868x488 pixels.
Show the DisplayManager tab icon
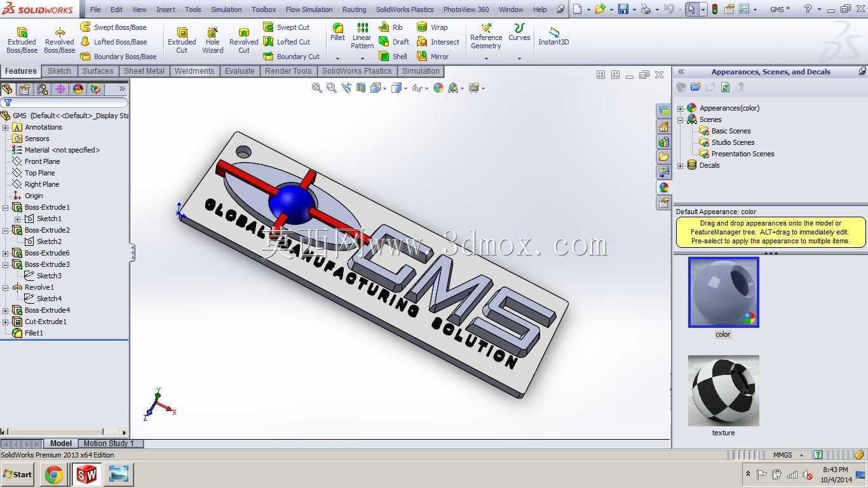pyautogui.click(x=78, y=89)
